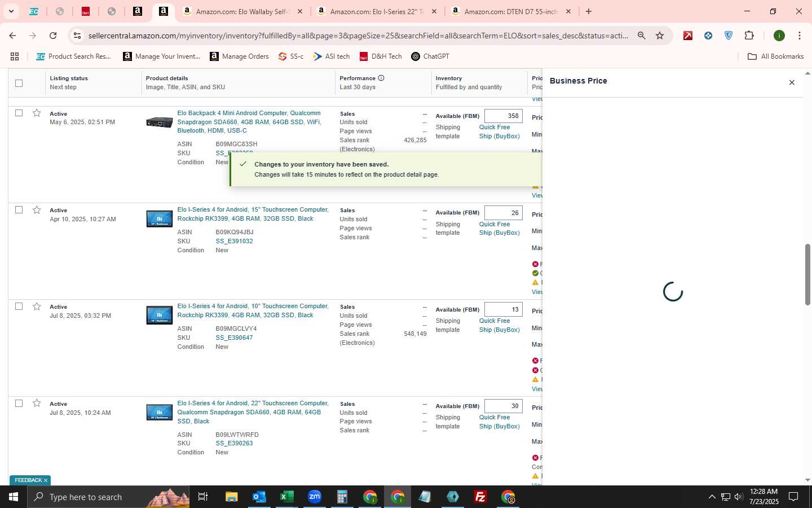Open D&H Tech bookmark
This screenshot has width=812, height=508.
[381, 56]
